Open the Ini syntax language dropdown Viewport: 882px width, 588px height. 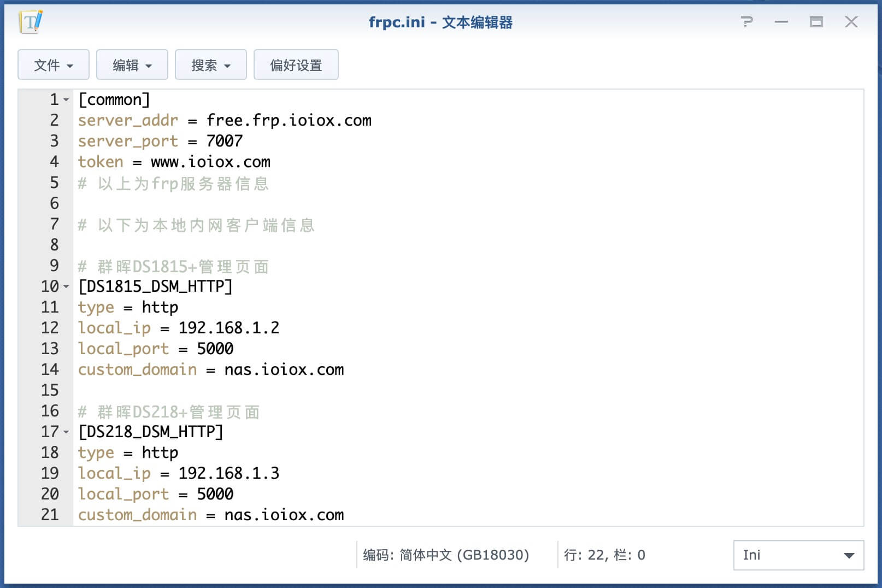click(798, 555)
